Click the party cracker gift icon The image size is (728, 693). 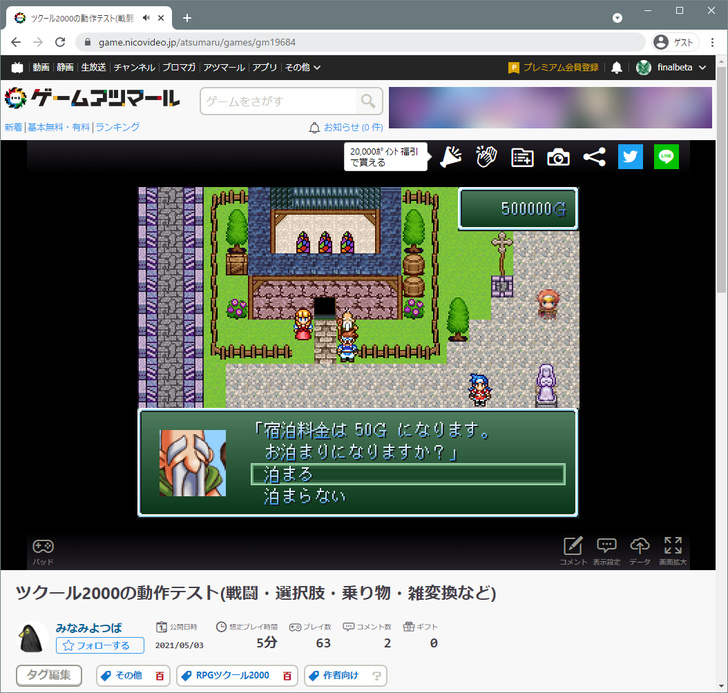(x=450, y=157)
